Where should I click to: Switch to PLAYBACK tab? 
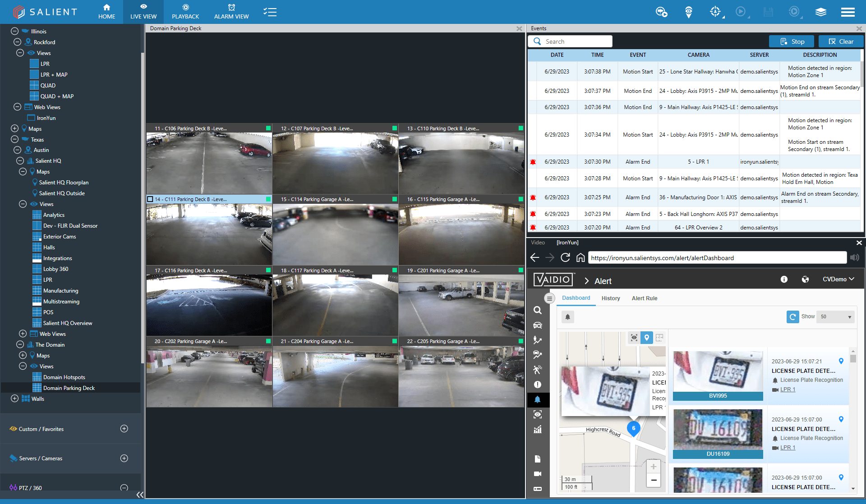coord(185,12)
